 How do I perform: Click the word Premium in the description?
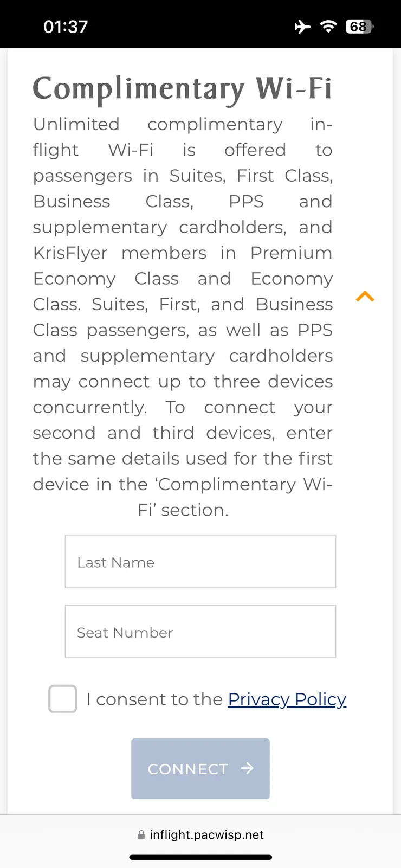291,253
